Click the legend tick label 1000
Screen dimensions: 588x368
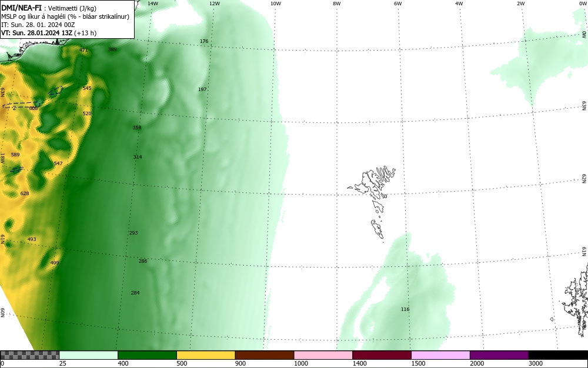(x=300, y=363)
